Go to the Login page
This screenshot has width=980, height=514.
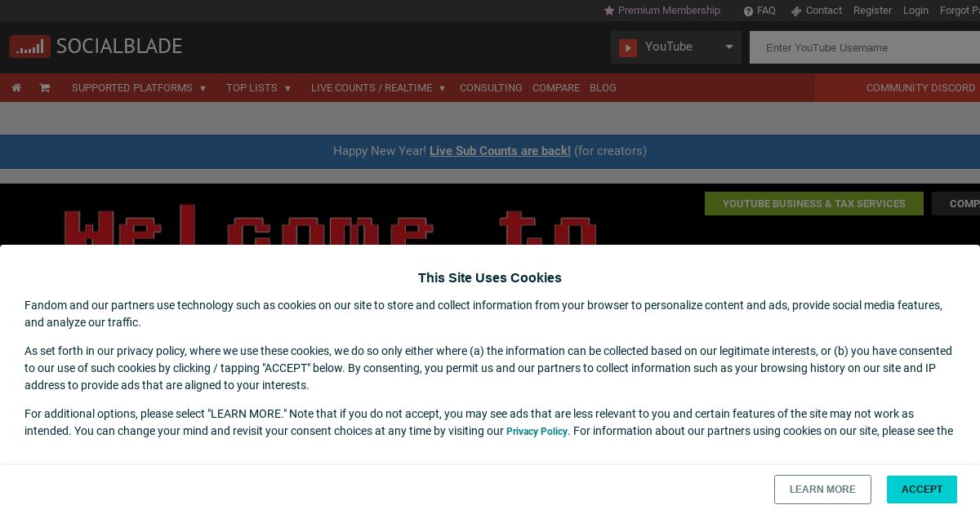click(915, 11)
